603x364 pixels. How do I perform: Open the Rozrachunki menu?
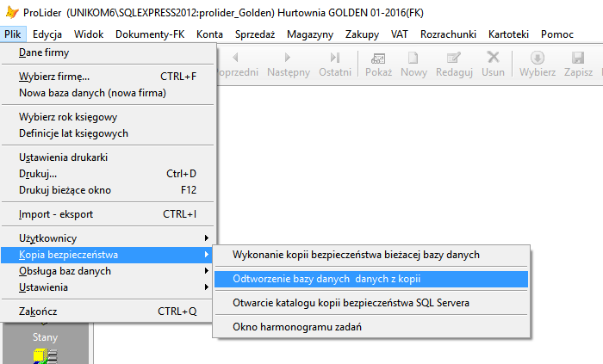(x=449, y=34)
